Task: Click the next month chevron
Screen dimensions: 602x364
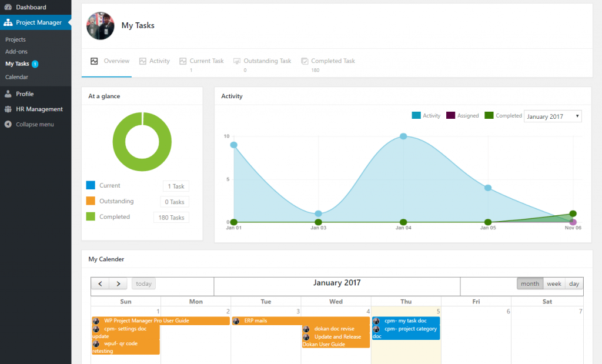Action: pyautogui.click(x=118, y=283)
